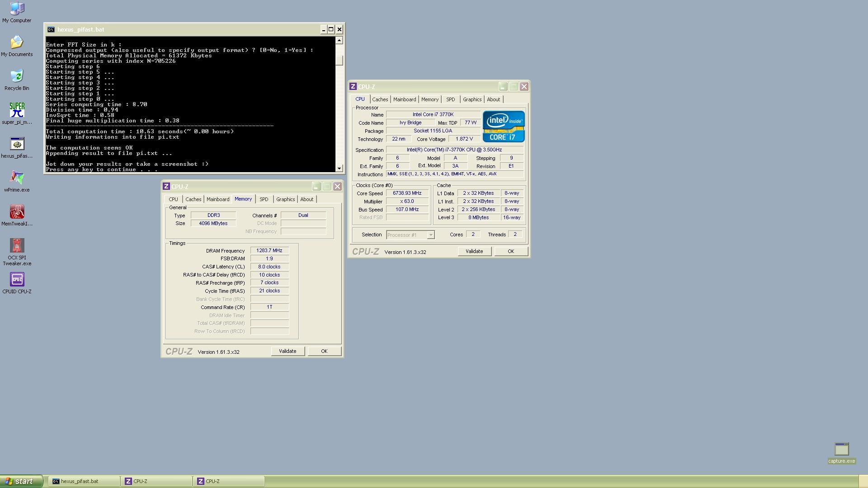Open the Caches tab in right CPU-Z window
This screenshot has width=868, height=488.
click(x=380, y=99)
